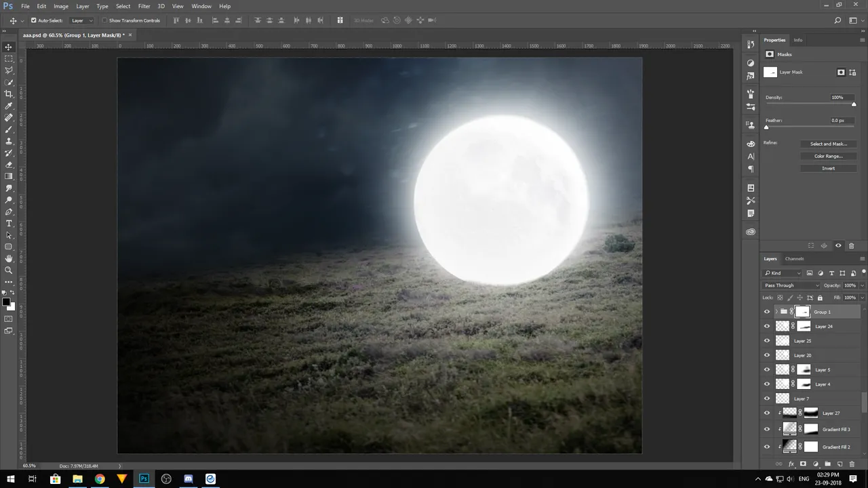Select the Layer 4 mask thumbnail
Image resolution: width=868 pixels, height=488 pixels.
(x=804, y=384)
